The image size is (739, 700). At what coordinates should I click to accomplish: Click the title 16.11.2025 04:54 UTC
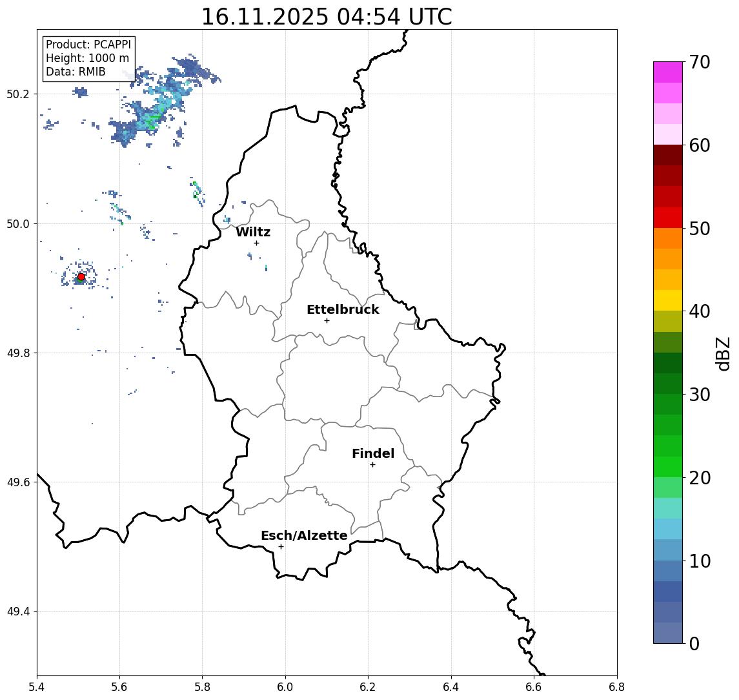pyautogui.click(x=327, y=17)
